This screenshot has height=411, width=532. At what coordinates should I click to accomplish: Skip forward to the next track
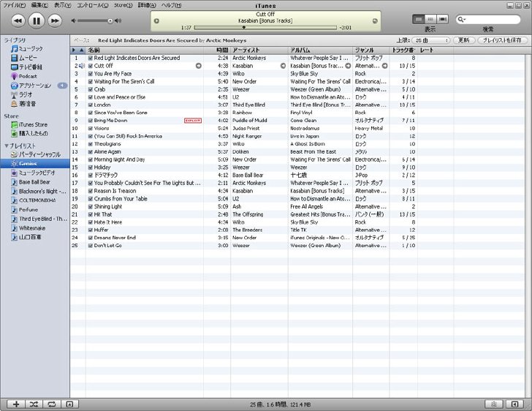[55, 20]
